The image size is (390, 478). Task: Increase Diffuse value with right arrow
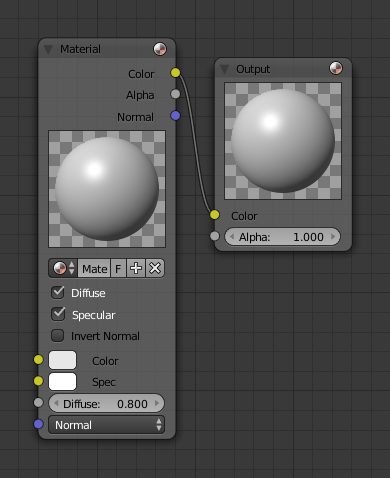[157, 403]
